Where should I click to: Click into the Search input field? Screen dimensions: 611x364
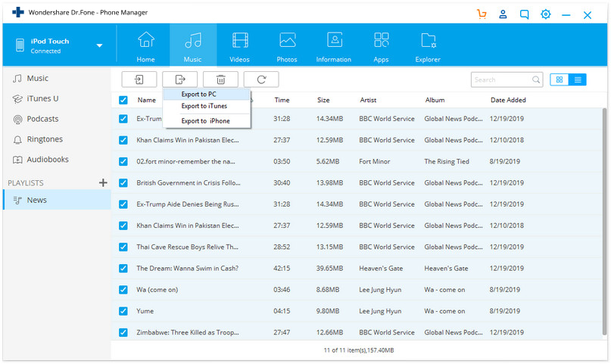point(501,79)
